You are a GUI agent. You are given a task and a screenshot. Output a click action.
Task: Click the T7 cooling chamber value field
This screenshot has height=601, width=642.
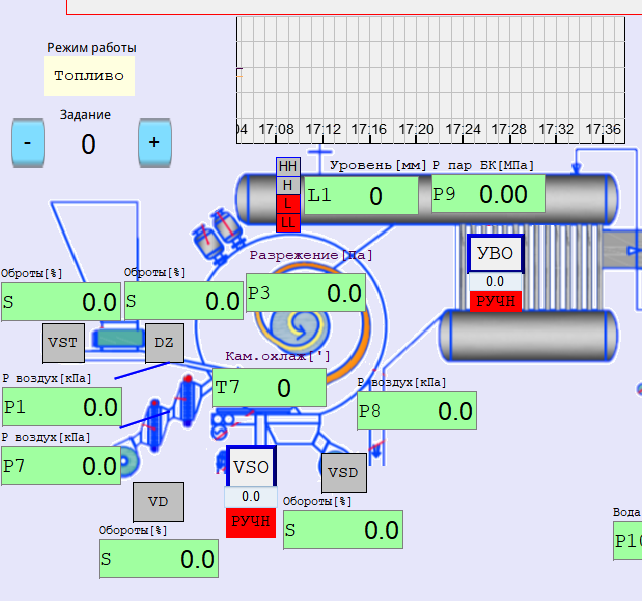click(x=269, y=388)
